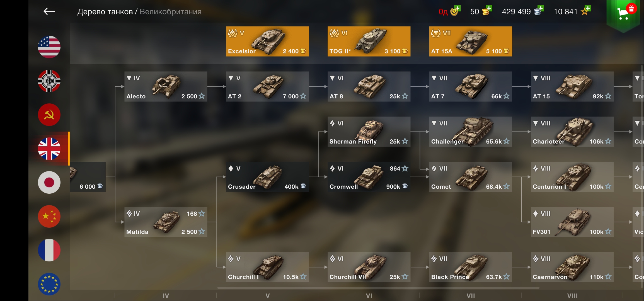Select the Sherman Firefly tank node
Screen dimensions: 644x301
tap(369, 132)
